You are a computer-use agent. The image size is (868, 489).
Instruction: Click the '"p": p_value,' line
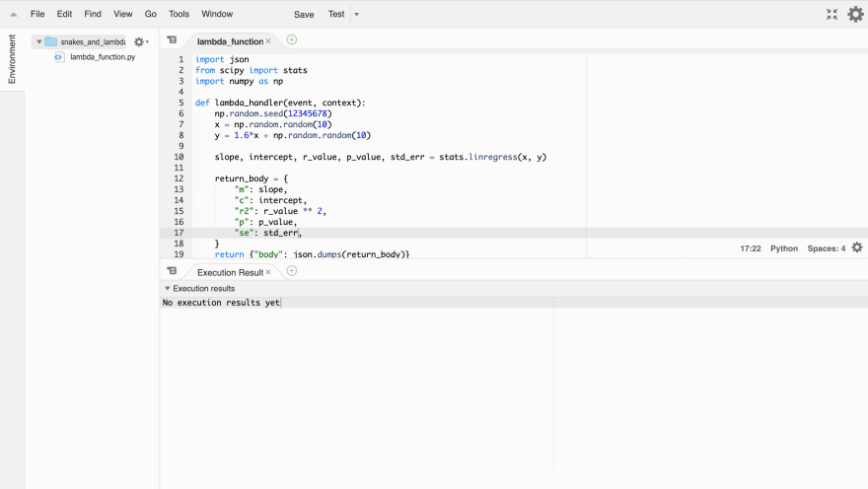point(265,222)
